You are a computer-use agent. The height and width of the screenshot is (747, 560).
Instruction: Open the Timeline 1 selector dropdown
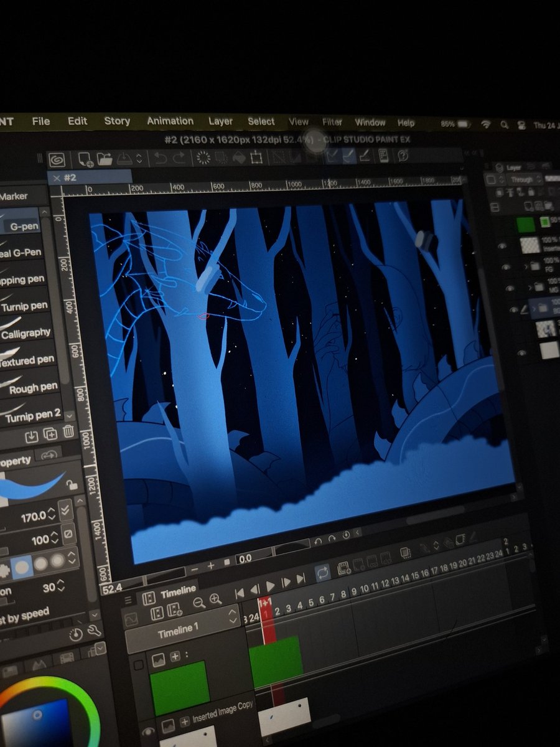(x=182, y=629)
